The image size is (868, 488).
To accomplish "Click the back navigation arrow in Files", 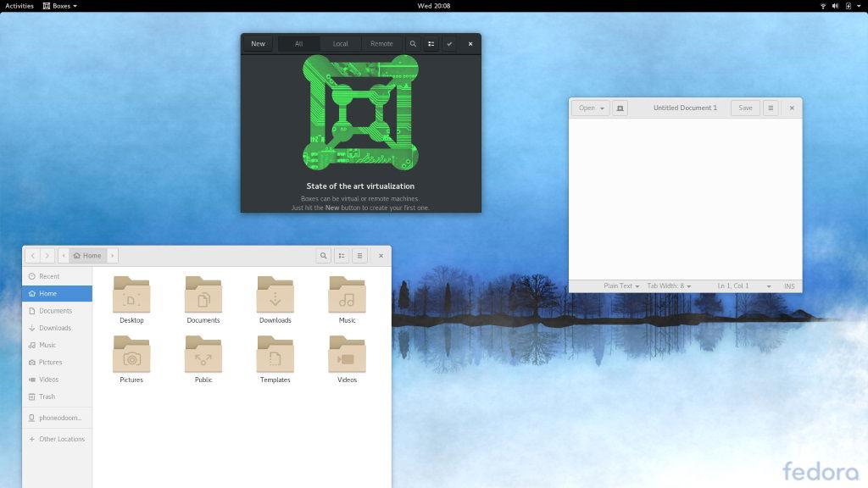I will coord(32,255).
